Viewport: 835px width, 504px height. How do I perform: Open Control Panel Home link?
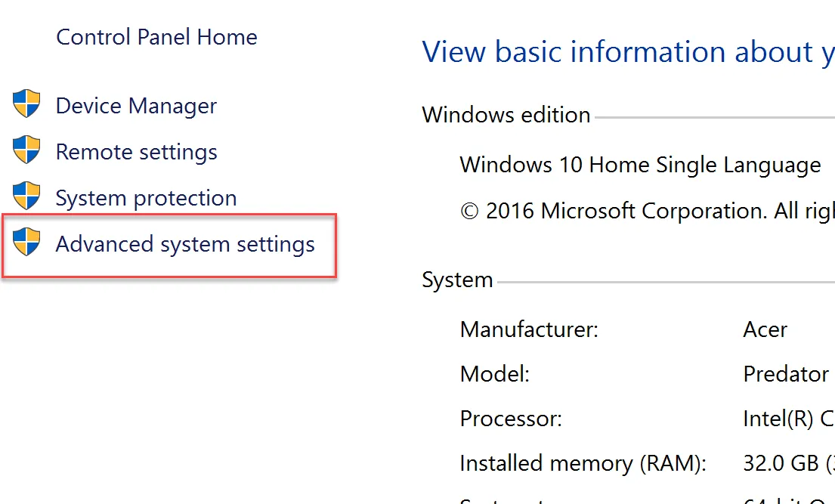[156, 37]
